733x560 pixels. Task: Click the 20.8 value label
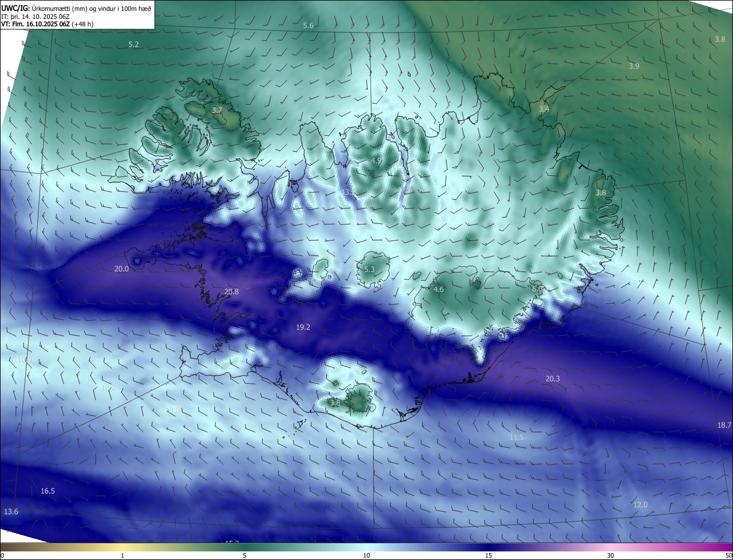(231, 292)
